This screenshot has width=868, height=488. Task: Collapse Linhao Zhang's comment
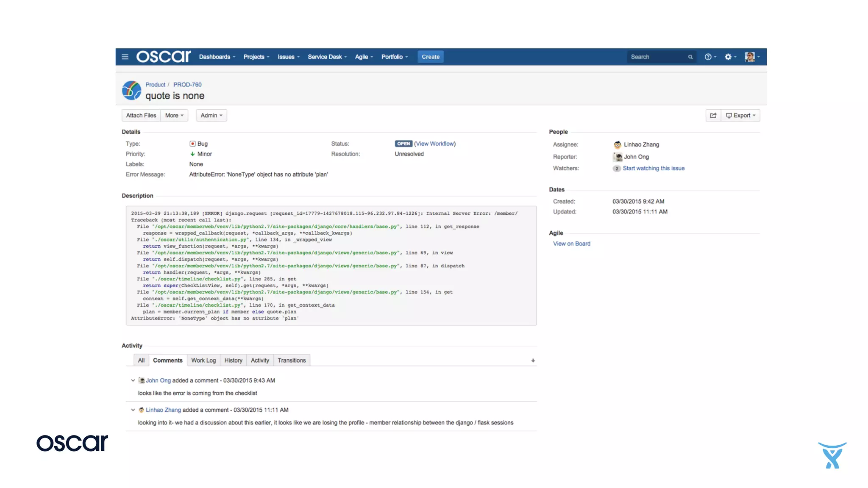[133, 410]
